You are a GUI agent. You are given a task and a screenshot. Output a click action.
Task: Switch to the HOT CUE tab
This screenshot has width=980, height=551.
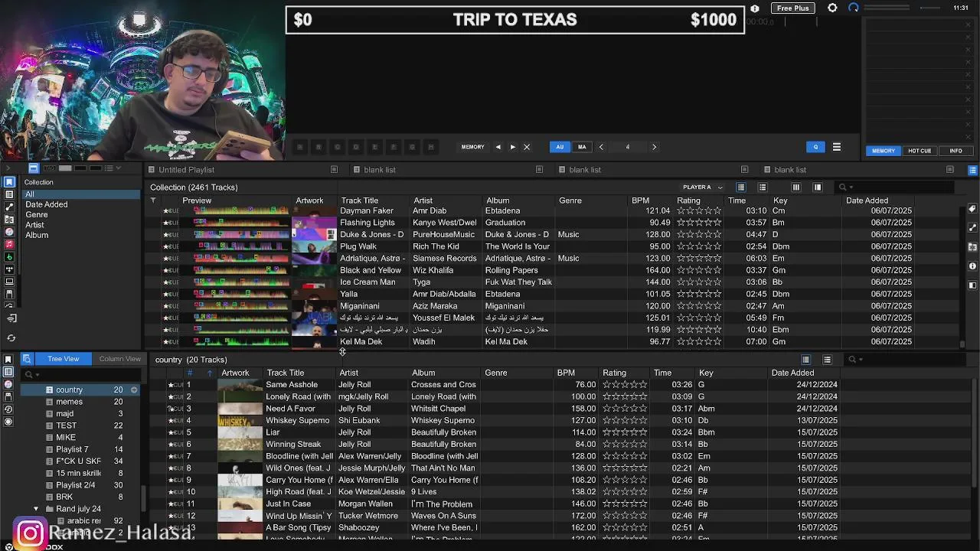[x=920, y=151]
